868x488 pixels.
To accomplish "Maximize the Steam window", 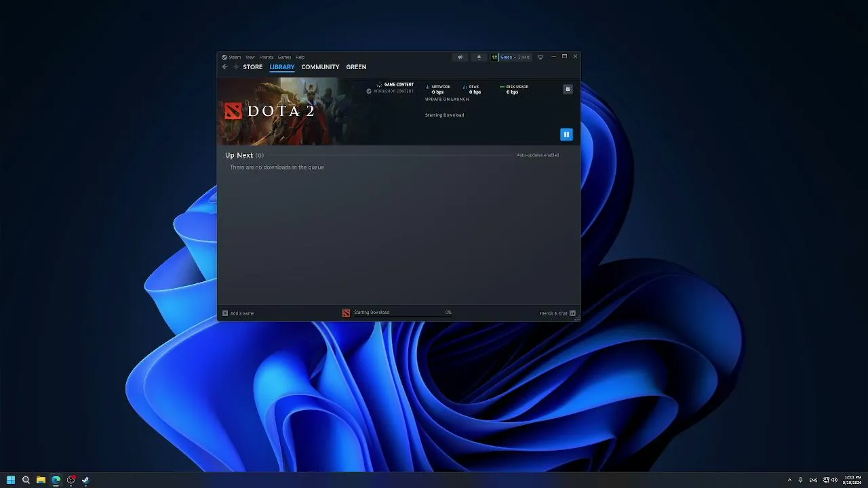I will click(x=564, y=57).
